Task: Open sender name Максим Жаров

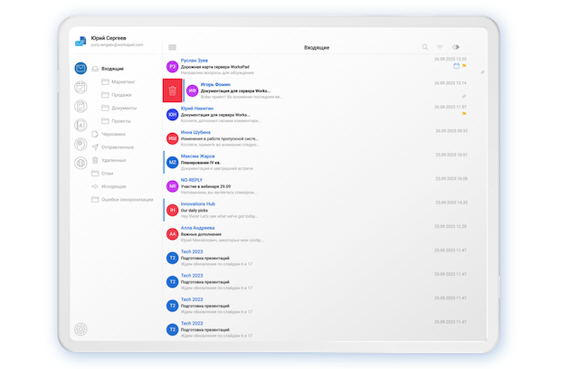Action: pos(197,156)
